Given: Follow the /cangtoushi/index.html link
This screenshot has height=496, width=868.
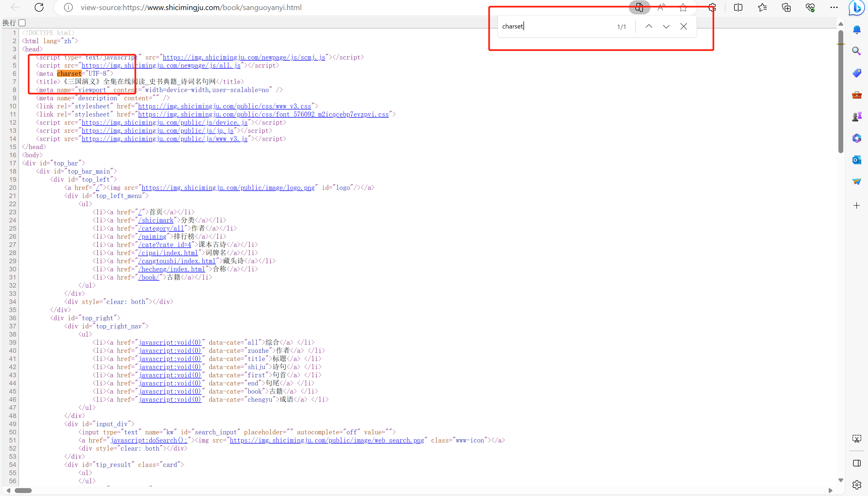Looking at the screenshot, I should [x=177, y=261].
